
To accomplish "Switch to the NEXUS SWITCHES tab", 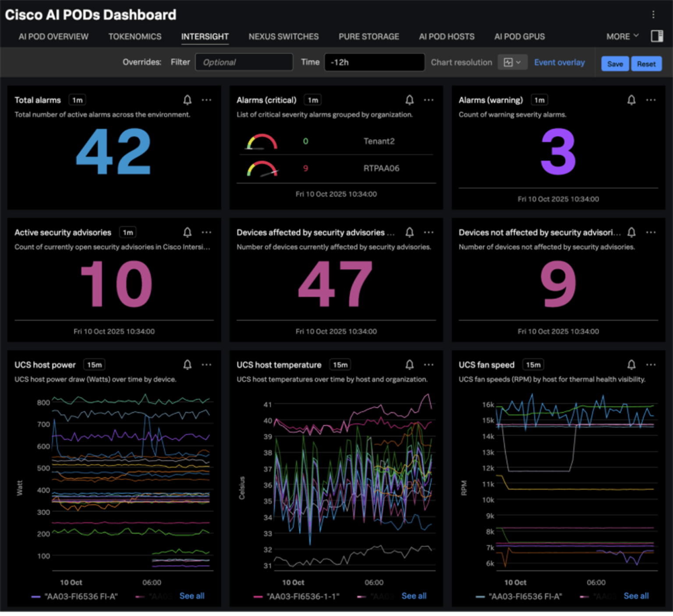I will tap(283, 36).
